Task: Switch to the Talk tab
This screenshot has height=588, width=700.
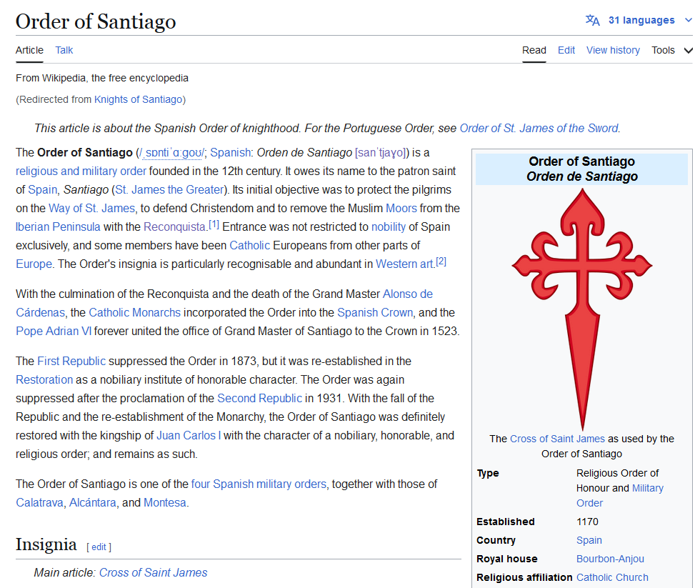Action: point(64,50)
